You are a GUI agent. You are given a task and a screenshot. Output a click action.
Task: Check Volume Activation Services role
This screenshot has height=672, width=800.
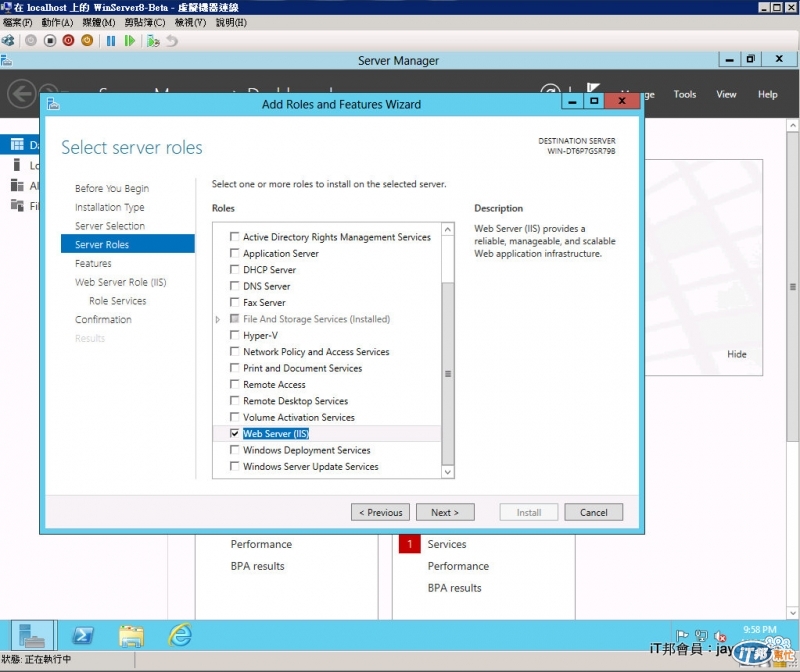[x=234, y=417]
